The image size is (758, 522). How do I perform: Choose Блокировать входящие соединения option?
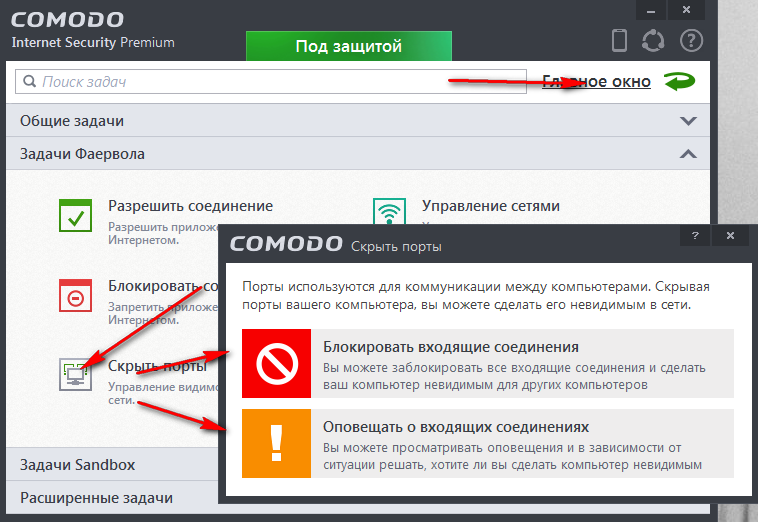pyautogui.click(x=488, y=363)
